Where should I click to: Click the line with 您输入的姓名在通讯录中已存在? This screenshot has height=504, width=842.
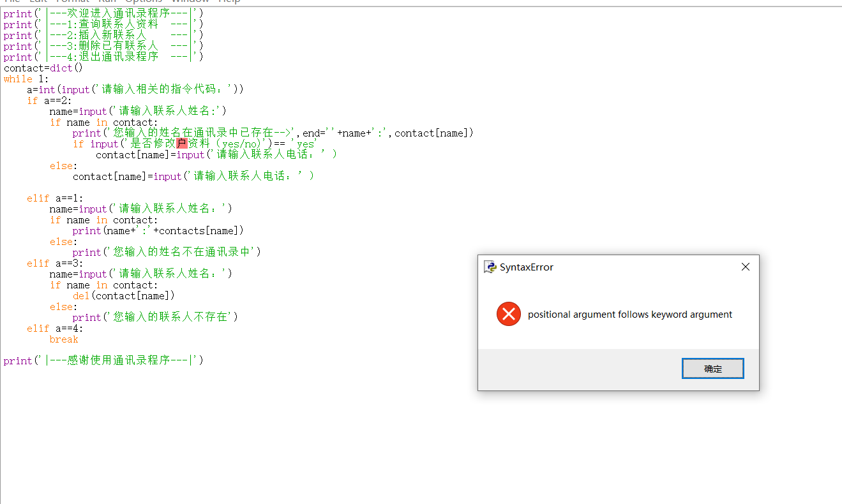point(273,133)
